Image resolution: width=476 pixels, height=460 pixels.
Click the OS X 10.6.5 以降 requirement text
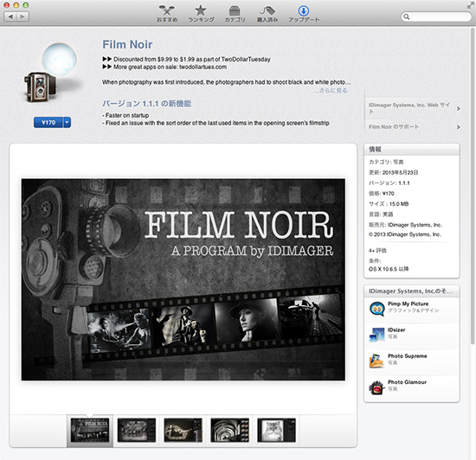(x=389, y=269)
